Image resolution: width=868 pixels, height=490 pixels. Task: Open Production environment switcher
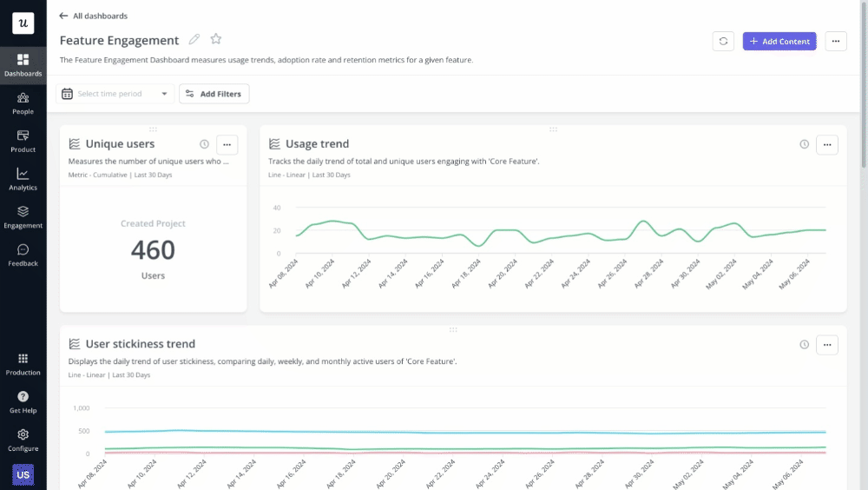click(23, 364)
